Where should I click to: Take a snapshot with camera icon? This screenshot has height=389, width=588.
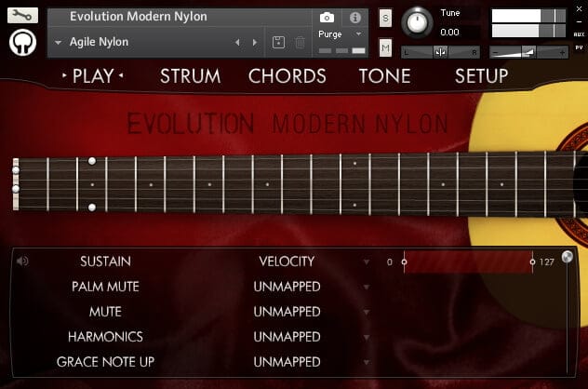[327, 18]
